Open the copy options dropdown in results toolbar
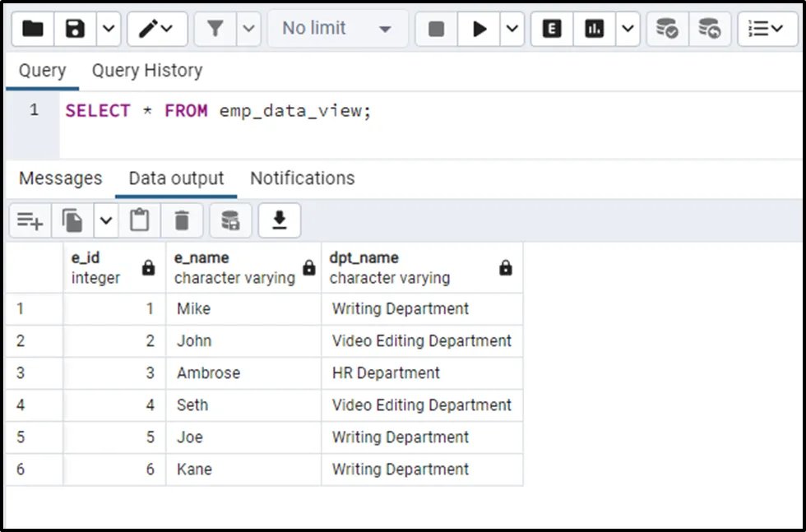806x532 pixels. (x=106, y=220)
